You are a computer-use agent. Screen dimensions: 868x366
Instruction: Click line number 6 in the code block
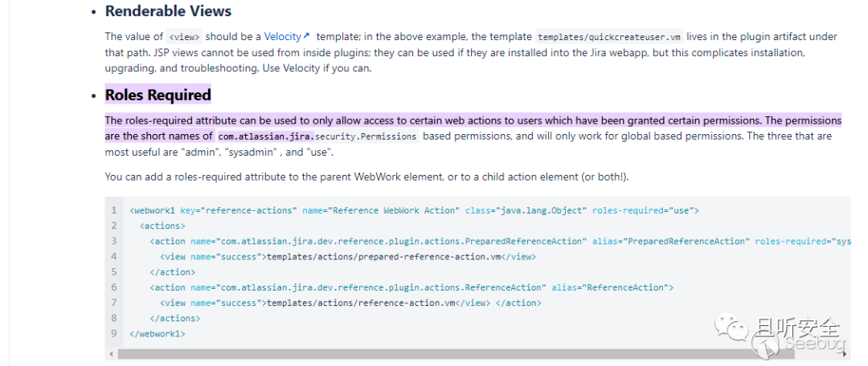tap(114, 287)
